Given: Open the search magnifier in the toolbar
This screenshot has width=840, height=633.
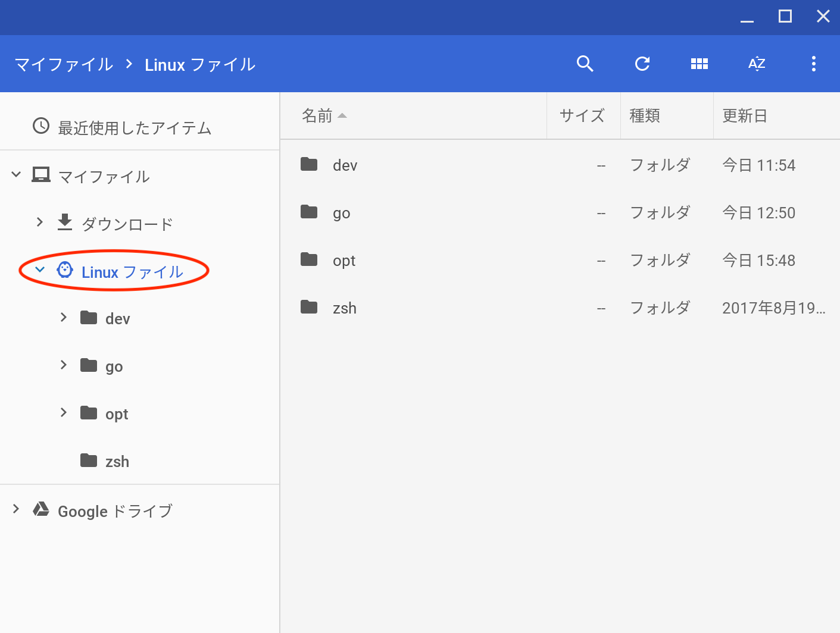Looking at the screenshot, I should pyautogui.click(x=585, y=64).
